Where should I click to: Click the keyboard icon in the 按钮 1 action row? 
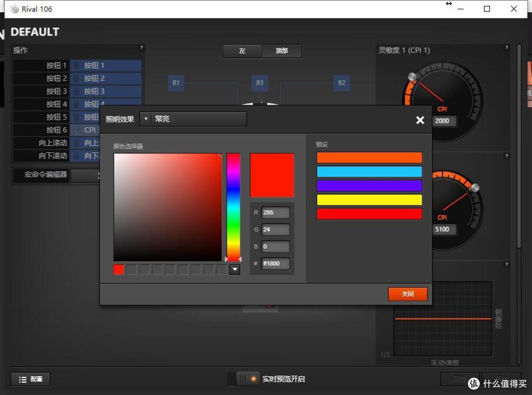(77, 66)
